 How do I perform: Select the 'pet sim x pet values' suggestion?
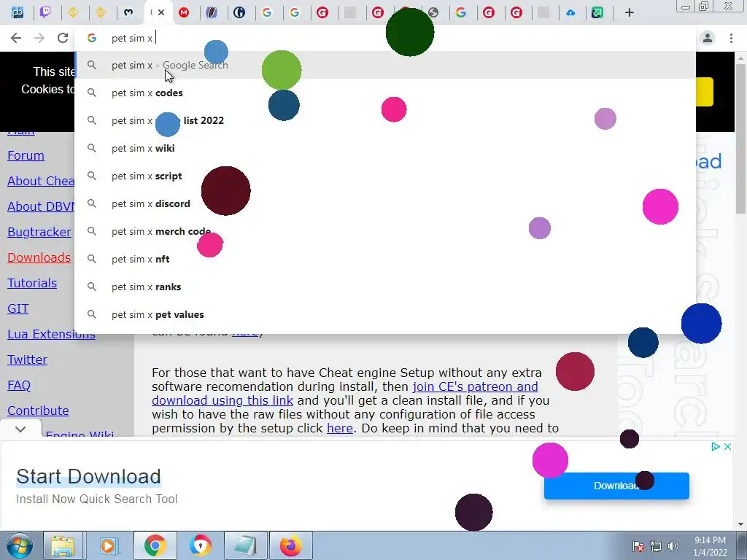pos(385,314)
